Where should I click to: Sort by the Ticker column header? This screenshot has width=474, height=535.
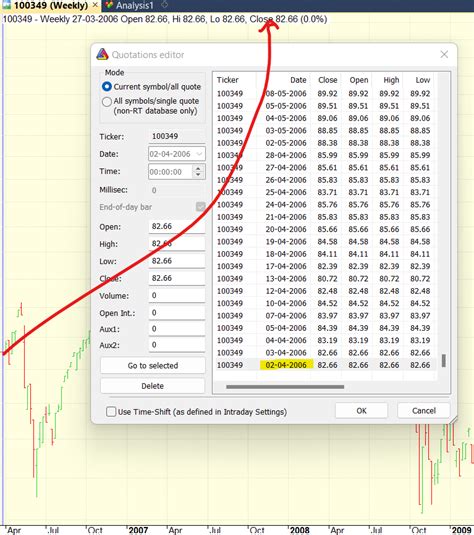tap(235, 80)
